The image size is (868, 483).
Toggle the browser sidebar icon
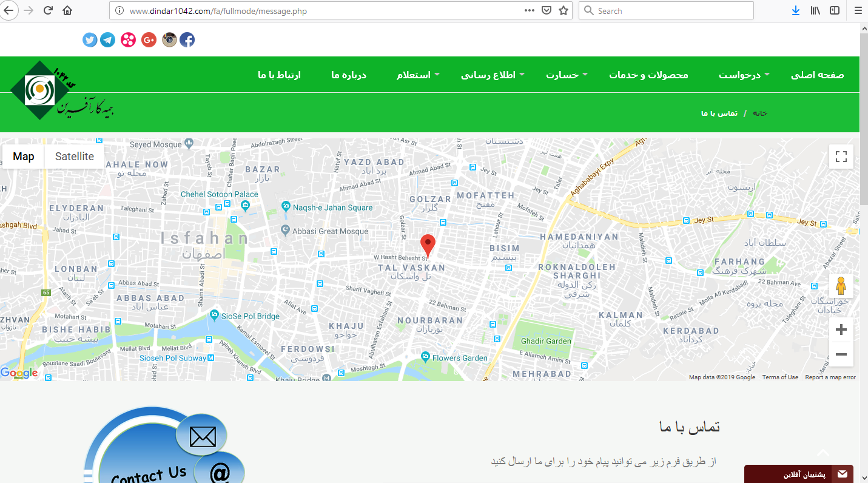tap(835, 10)
